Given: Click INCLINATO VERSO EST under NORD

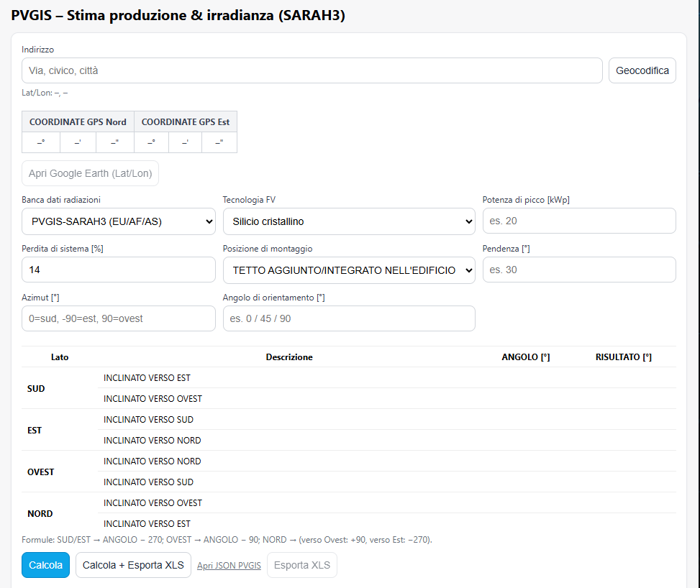Looking at the screenshot, I should click(x=147, y=523).
